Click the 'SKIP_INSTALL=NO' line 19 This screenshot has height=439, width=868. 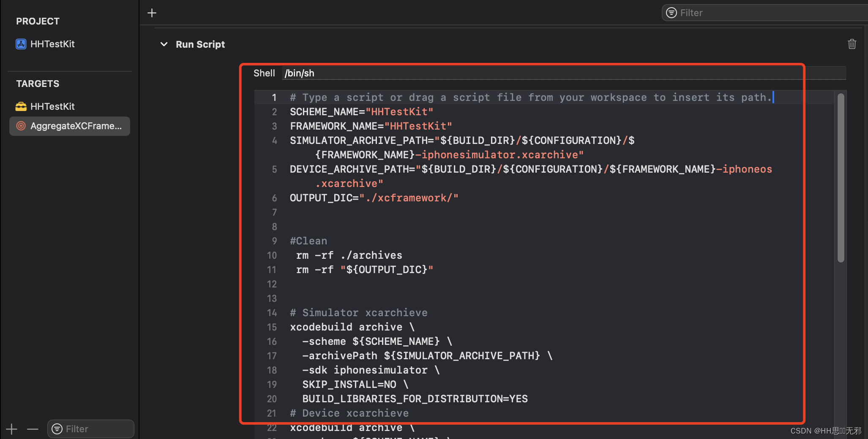click(355, 385)
